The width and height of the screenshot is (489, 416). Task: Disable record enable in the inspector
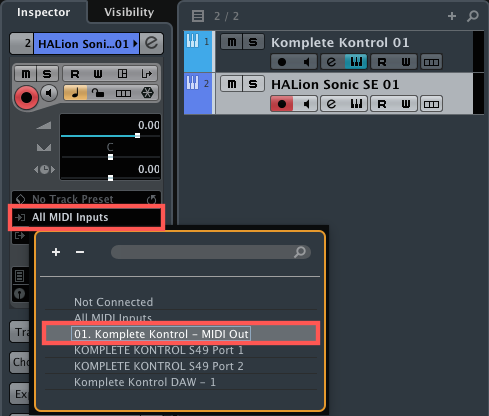point(26,98)
